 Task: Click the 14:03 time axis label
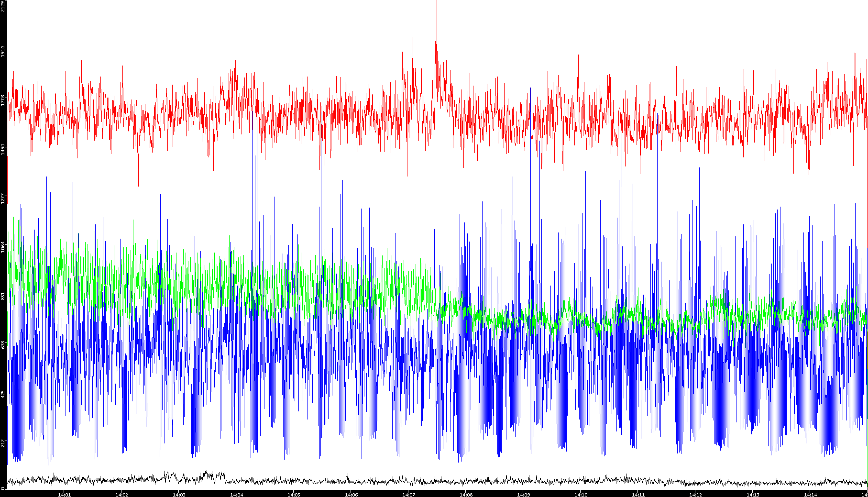coord(179,495)
